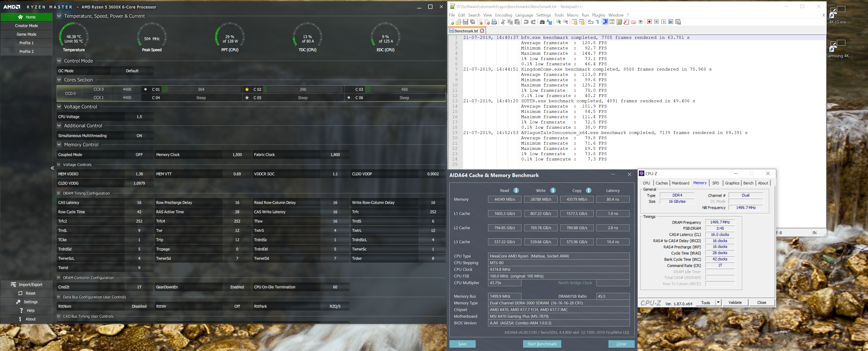
Task: Click the Zoom In magnifier icon
Action: (x=558, y=22)
